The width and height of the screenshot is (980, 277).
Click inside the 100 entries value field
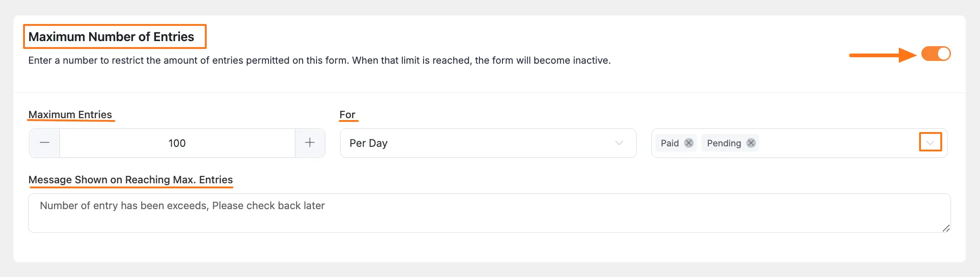tap(178, 143)
